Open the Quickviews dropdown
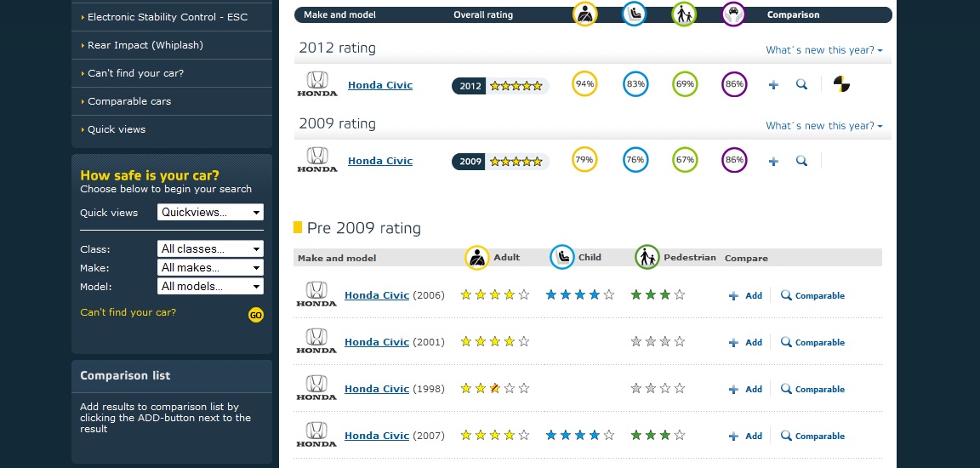Screen dimensions: 980x468 coord(211,212)
